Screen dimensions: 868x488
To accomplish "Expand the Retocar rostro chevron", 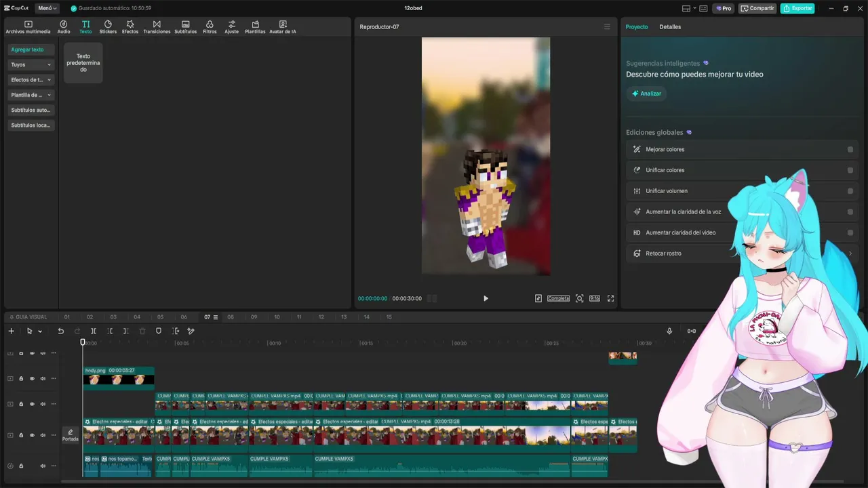I will pos(850,253).
